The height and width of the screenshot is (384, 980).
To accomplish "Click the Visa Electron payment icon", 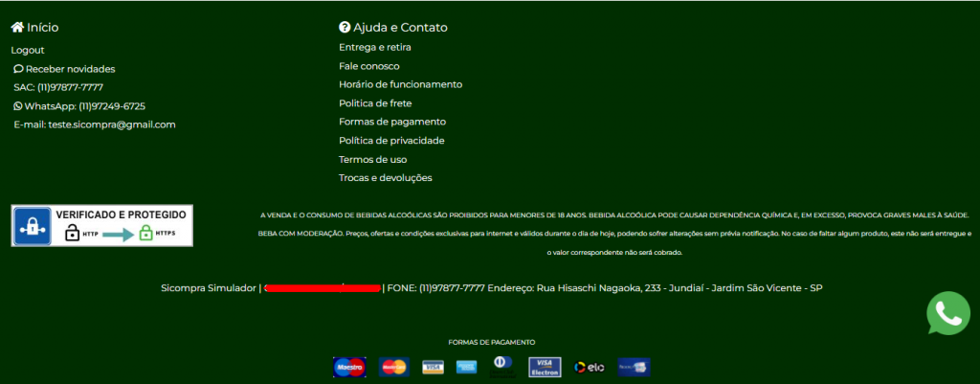I will pyautogui.click(x=543, y=366).
